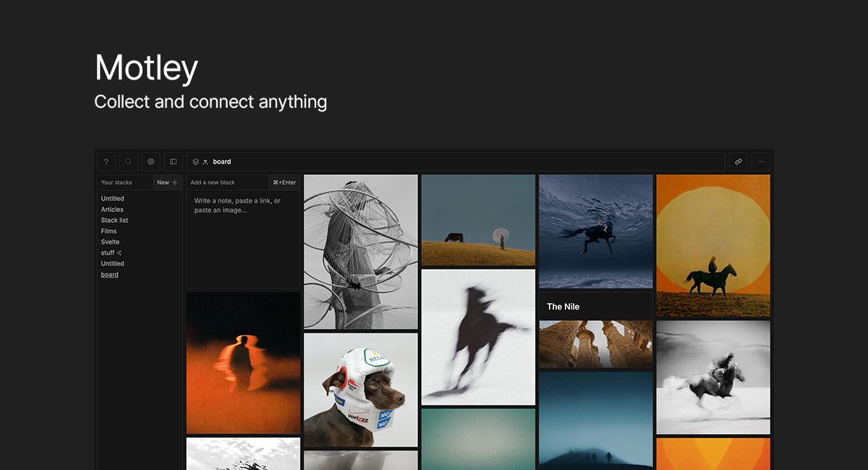Copy link with the chain icon
Viewport: 868px width, 470px height.
(x=739, y=162)
